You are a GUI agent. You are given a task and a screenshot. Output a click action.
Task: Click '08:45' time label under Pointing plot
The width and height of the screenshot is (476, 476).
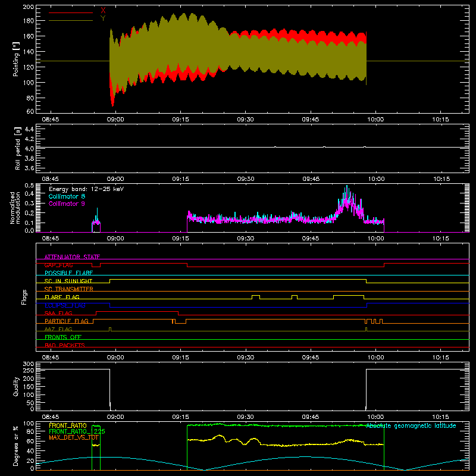(51, 120)
